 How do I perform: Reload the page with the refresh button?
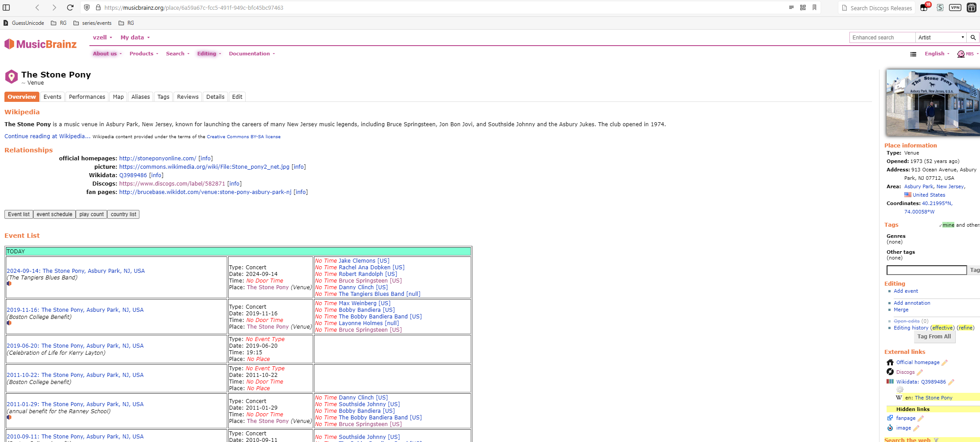[70, 8]
